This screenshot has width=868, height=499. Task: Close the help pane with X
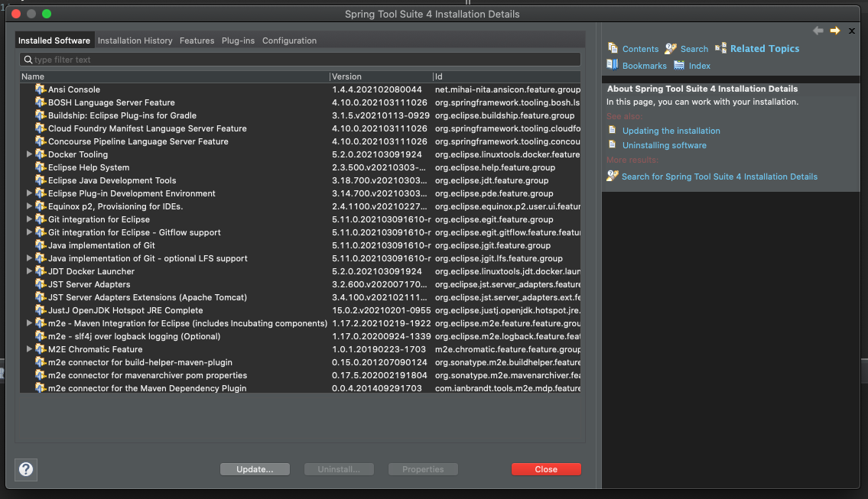tap(852, 31)
